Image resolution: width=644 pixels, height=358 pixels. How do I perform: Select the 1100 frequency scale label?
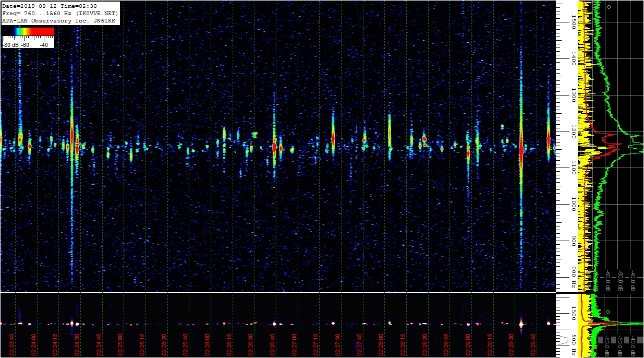click(574, 168)
